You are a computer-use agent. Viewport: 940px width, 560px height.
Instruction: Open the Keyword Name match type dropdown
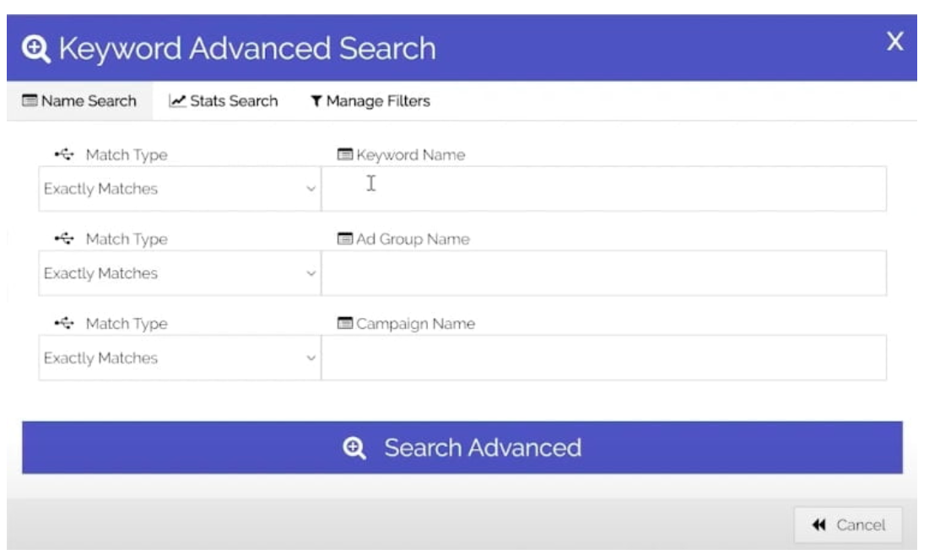(x=179, y=189)
